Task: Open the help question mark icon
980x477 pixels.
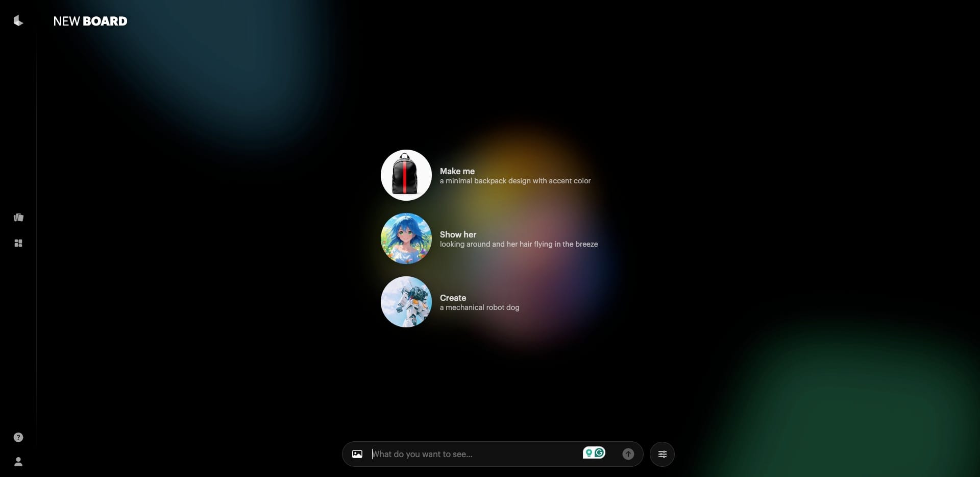Action: pyautogui.click(x=18, y=437)
